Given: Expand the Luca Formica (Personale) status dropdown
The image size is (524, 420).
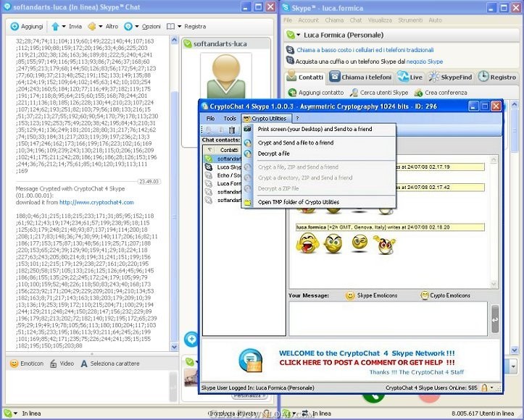Looking at the screenshot, I should (298, 35).
